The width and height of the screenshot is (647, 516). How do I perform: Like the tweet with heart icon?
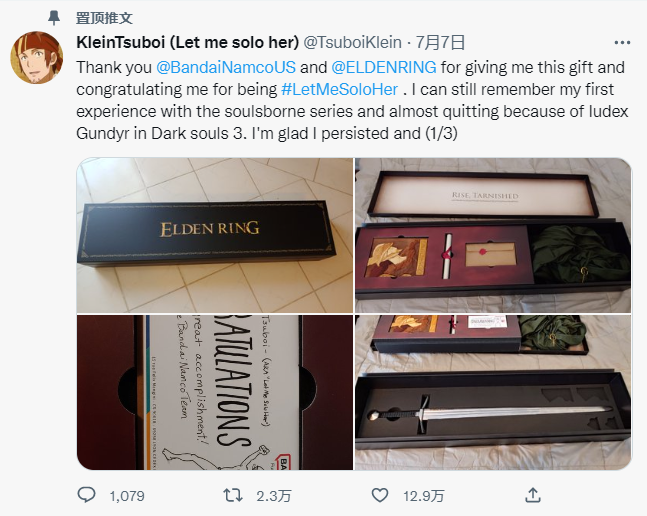[380, 495]
